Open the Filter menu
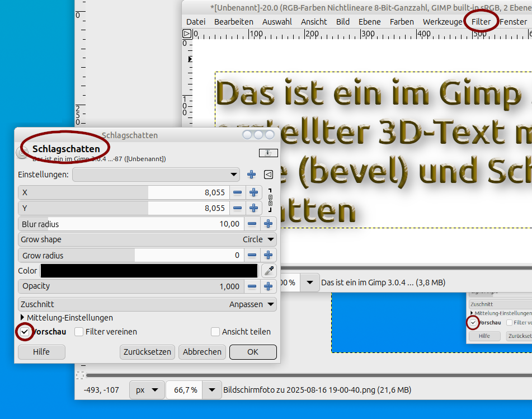This screenshot has height=419, width=532. [481, 22]
